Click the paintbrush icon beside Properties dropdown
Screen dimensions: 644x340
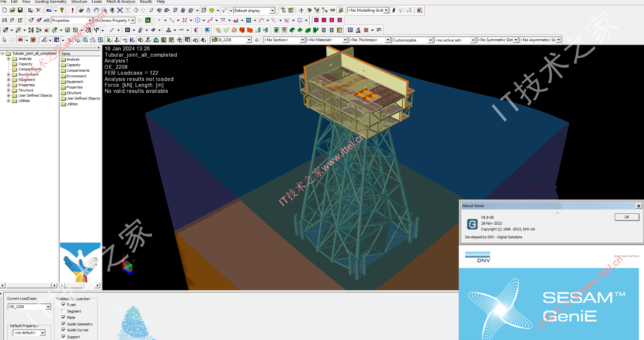pyautogui.click(x=31, y=20)
